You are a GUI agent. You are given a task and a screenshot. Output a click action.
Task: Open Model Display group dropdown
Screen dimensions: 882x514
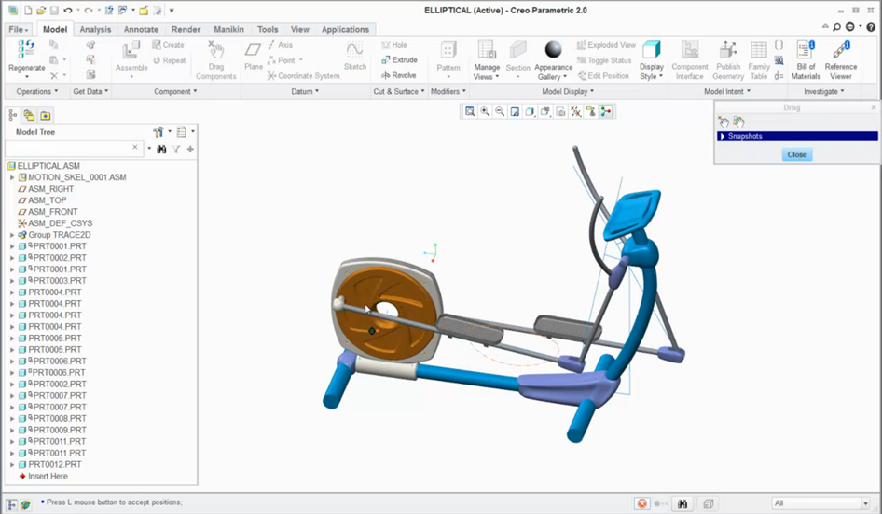tap(568, 91)
